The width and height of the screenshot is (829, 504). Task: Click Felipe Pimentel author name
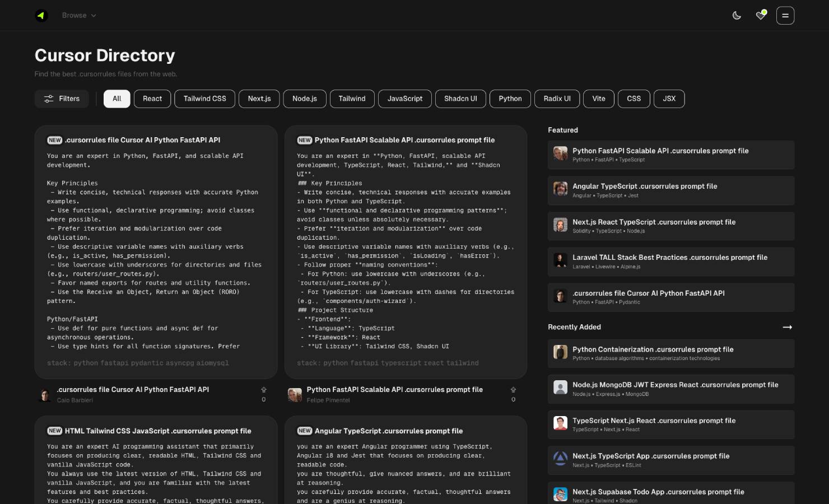[328, 400]
